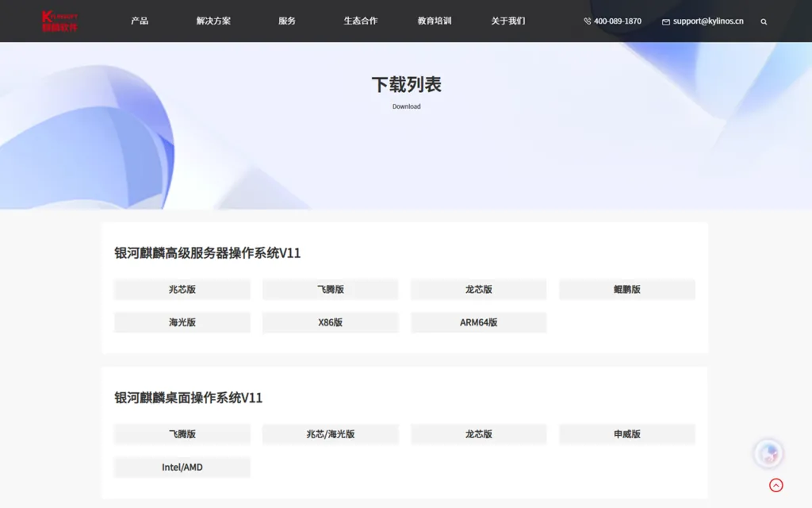The width and height of the screenshot is (812, 508).
Task: Open the 解决方案 menu
Action: (213, 21)
